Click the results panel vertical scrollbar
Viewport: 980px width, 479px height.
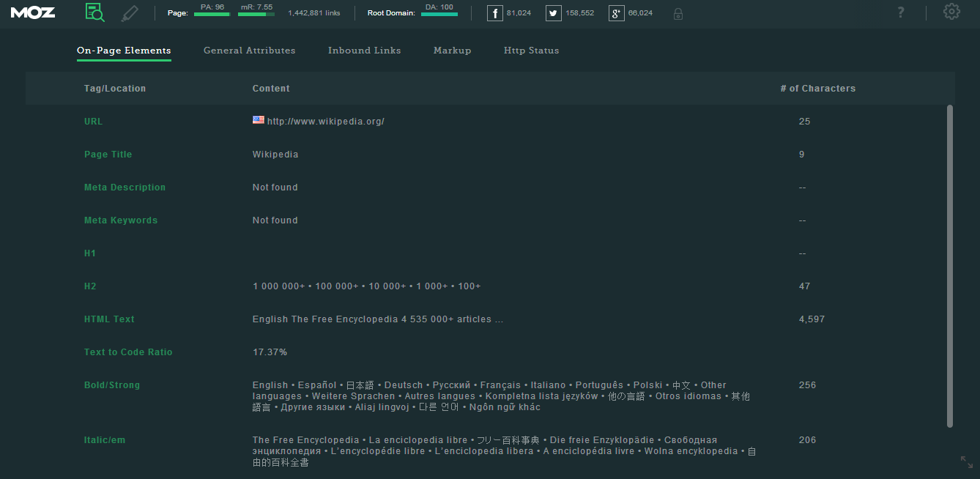pyautogui.click(x=950, y=266)
